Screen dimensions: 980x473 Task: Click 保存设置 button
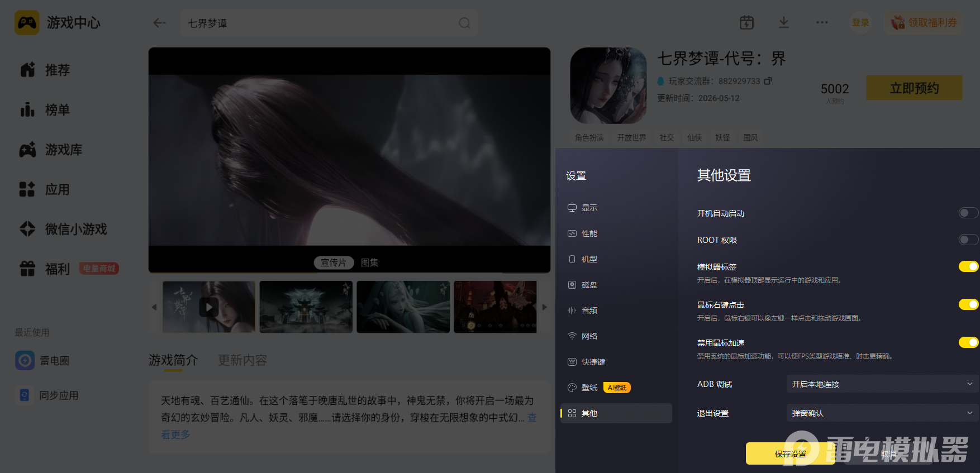pyautogui.click(x=790, y=454)
